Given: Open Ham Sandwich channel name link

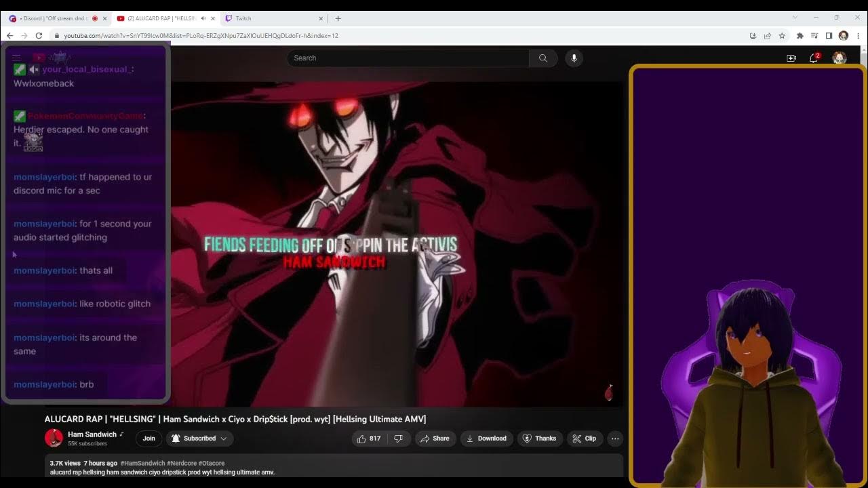Looking at the screenshot, I should pos(92,434).
